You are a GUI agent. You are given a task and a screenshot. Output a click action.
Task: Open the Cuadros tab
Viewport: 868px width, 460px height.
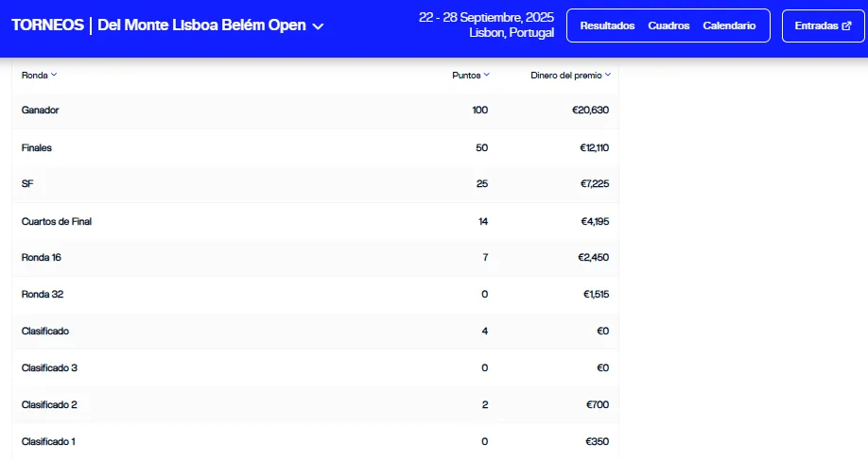pos(668,26)
